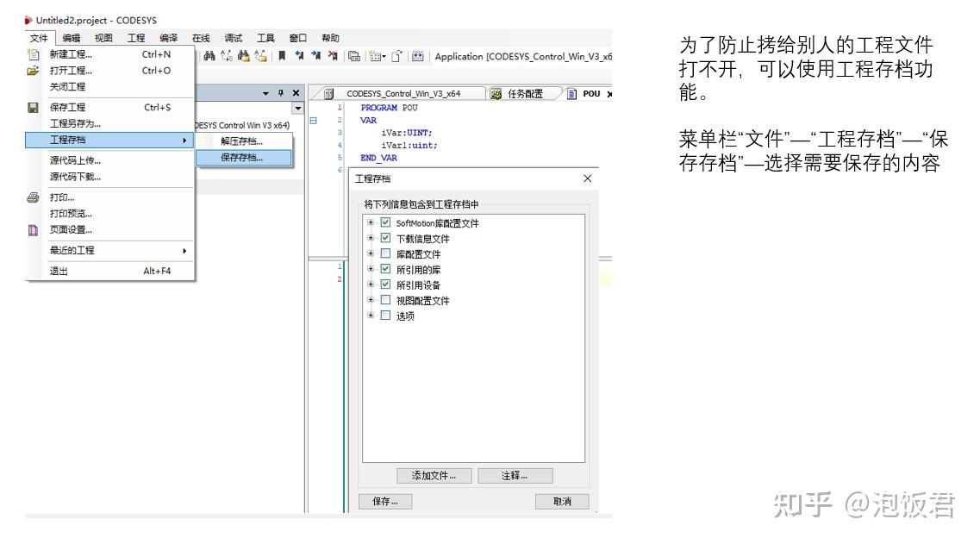Click the 取消 button in the archive dialog
980x544 pixels.
[561, 501]
